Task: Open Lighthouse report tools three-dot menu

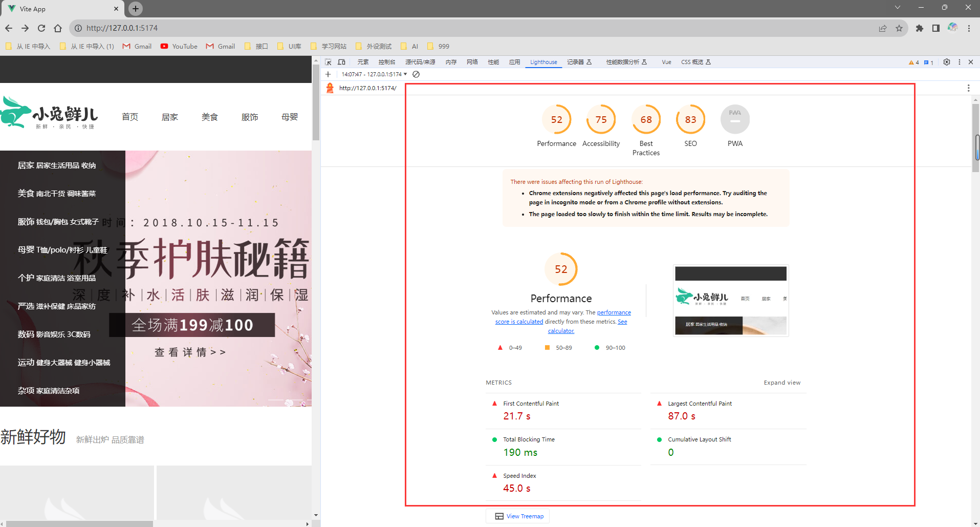Action: pos(968,88)
